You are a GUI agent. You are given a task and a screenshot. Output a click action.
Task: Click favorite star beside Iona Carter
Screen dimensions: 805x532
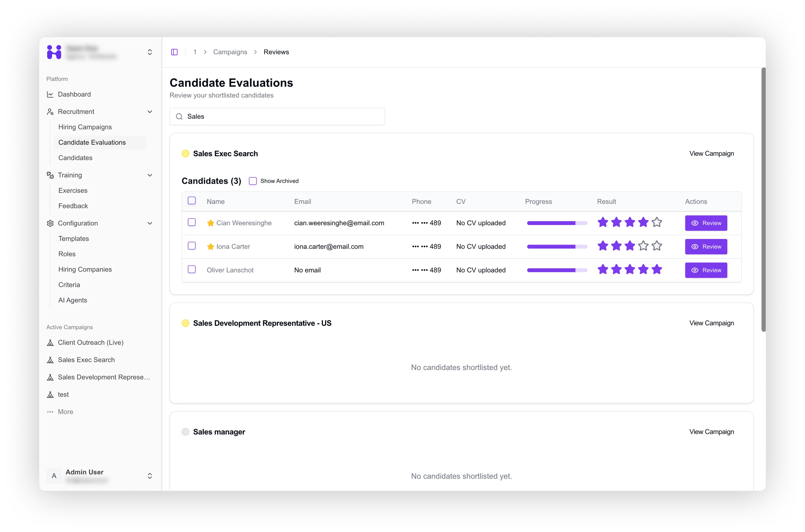pyautogui.click(x=210, y=247)
